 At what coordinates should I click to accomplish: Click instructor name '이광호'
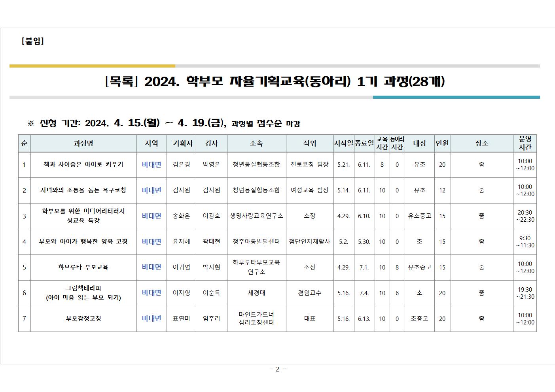[212, 216]
